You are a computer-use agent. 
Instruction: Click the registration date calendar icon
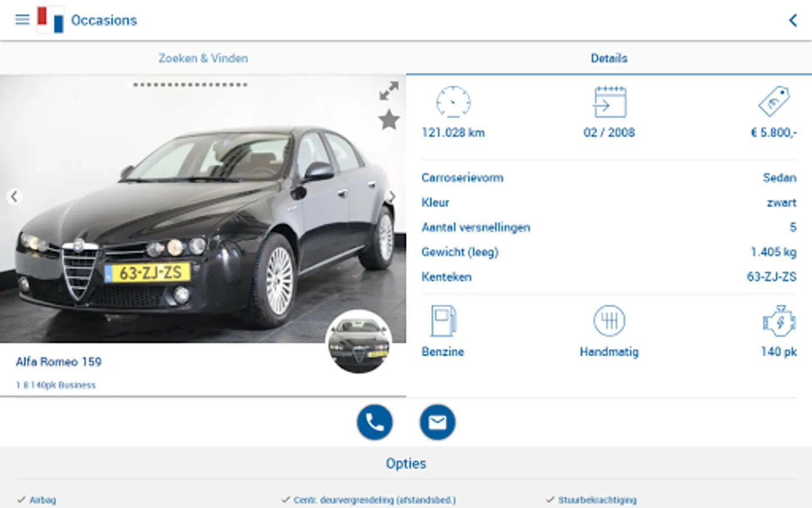pyautogui.click(x=610, y=102)
